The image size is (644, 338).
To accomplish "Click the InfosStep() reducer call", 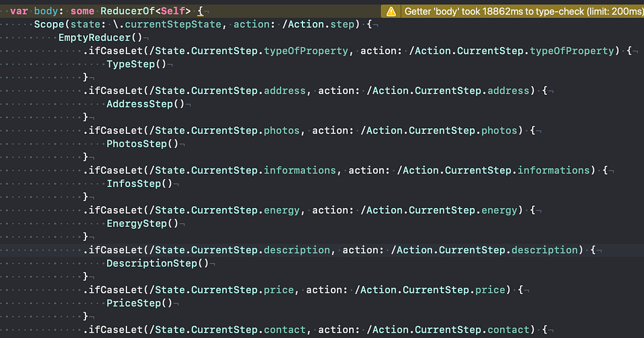I will (140, 184).
